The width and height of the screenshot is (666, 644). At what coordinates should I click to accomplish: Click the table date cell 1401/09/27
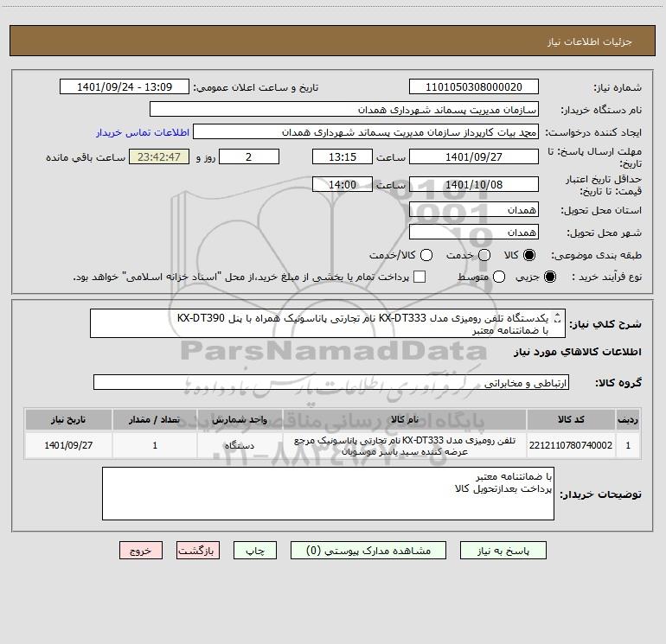coord(68,445)
